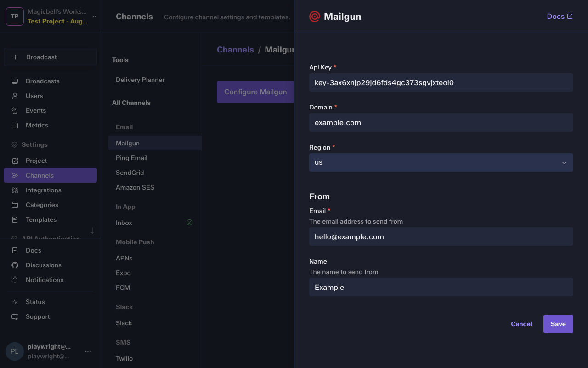Viewport: 588px width, 368px height.
Task: Click the From Name input field
Action: (441, 287)
